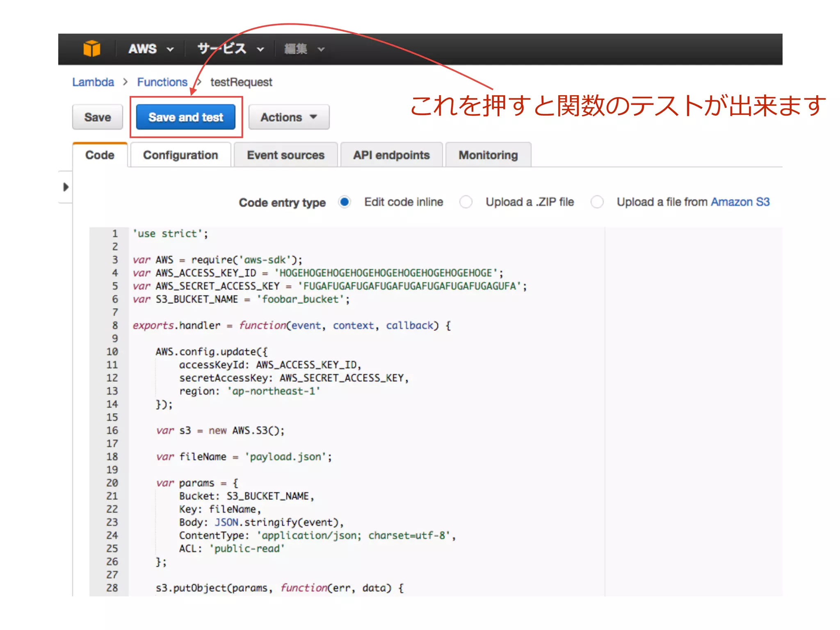Screen dimensions: 840x630
Task: Open the AWS dropdown menu
Action: (150, 49)
